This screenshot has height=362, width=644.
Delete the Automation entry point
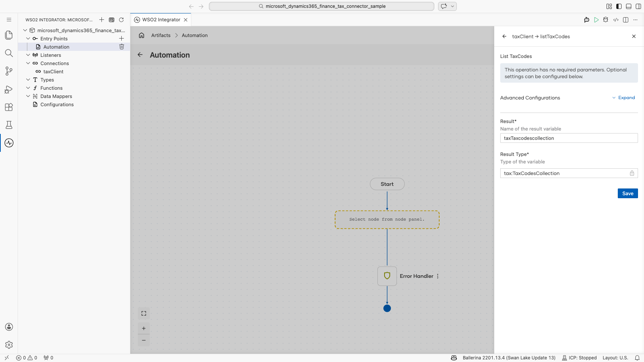pyautogui.click(x=121, y=47)
